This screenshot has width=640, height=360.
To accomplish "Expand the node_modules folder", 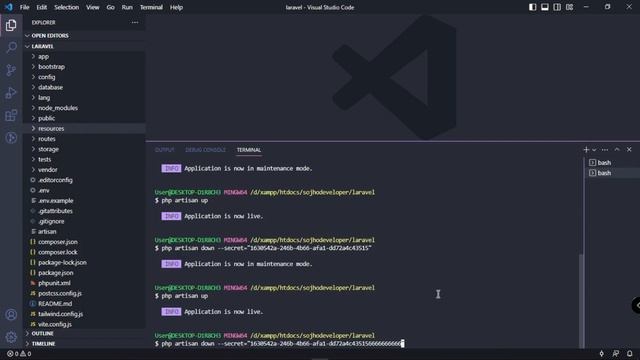I will tap(84, 108).
